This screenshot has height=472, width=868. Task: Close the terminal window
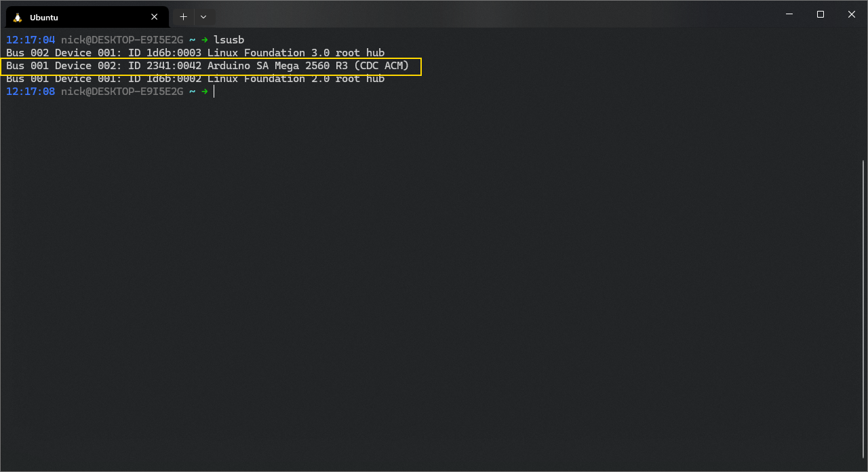coord(852,14)
